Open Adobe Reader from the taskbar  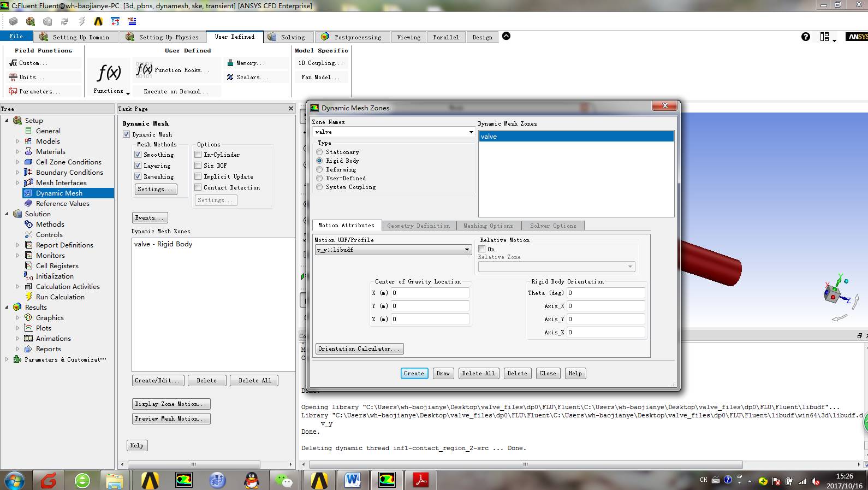420,480
